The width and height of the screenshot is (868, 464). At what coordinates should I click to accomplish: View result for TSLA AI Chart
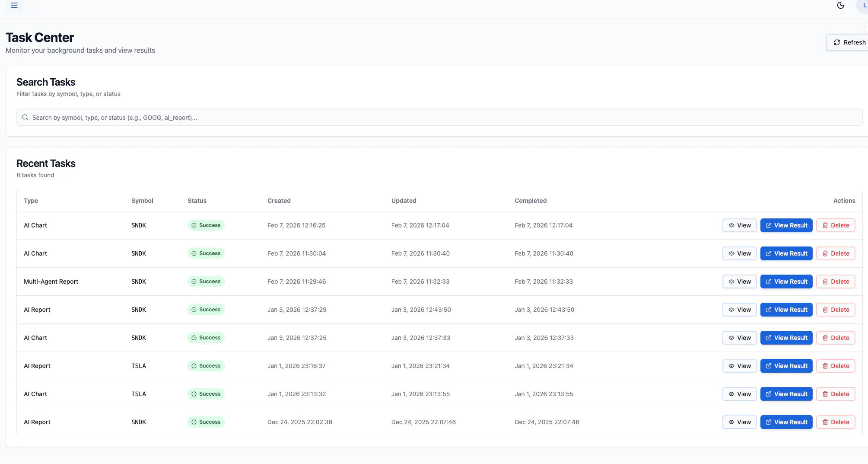coord(786,394)
